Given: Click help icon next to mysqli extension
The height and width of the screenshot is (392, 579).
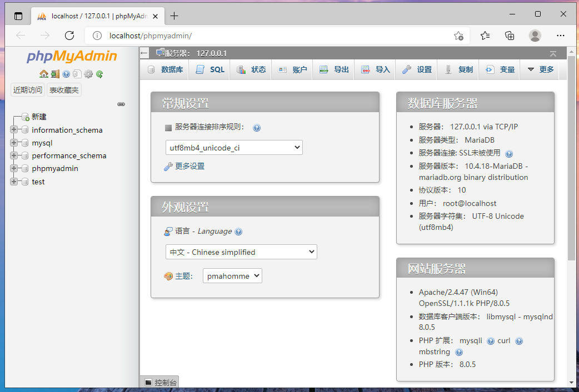Looking at the screenshot, I should pyautogui.click(x=491, y=341).
